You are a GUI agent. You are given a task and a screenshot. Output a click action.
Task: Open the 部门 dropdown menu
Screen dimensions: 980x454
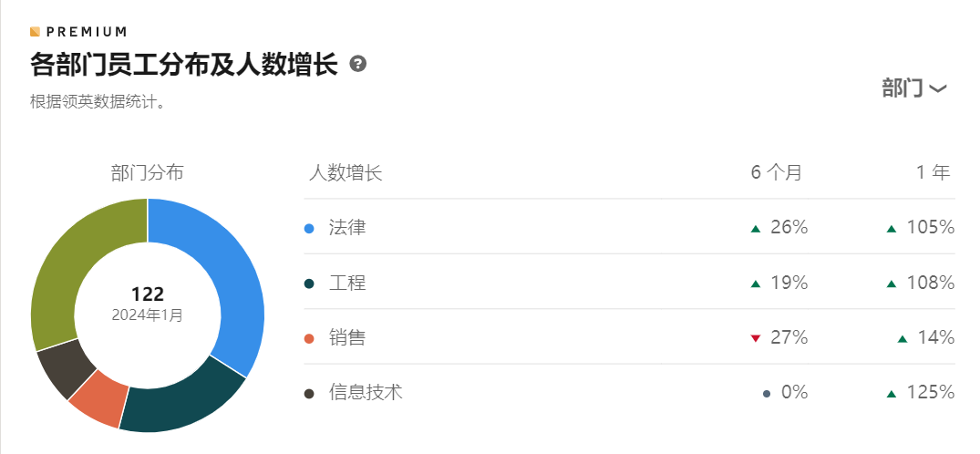tap(914, 88)
